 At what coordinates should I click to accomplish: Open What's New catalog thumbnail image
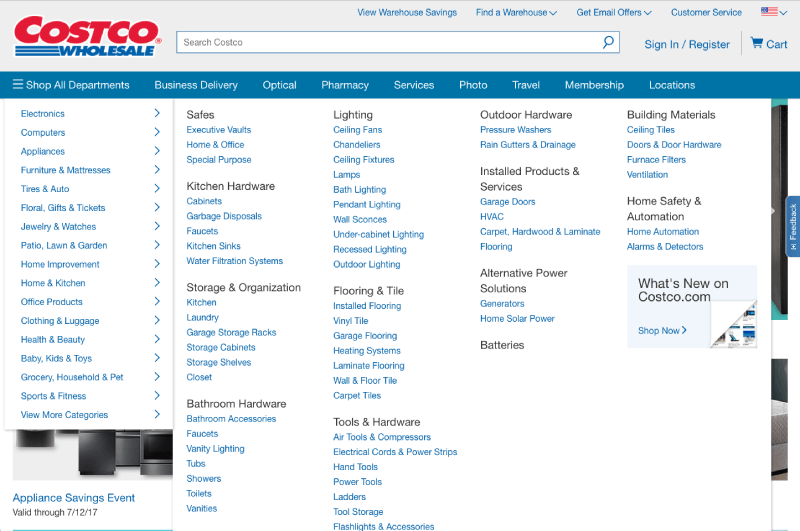click(x=734, y=324)
